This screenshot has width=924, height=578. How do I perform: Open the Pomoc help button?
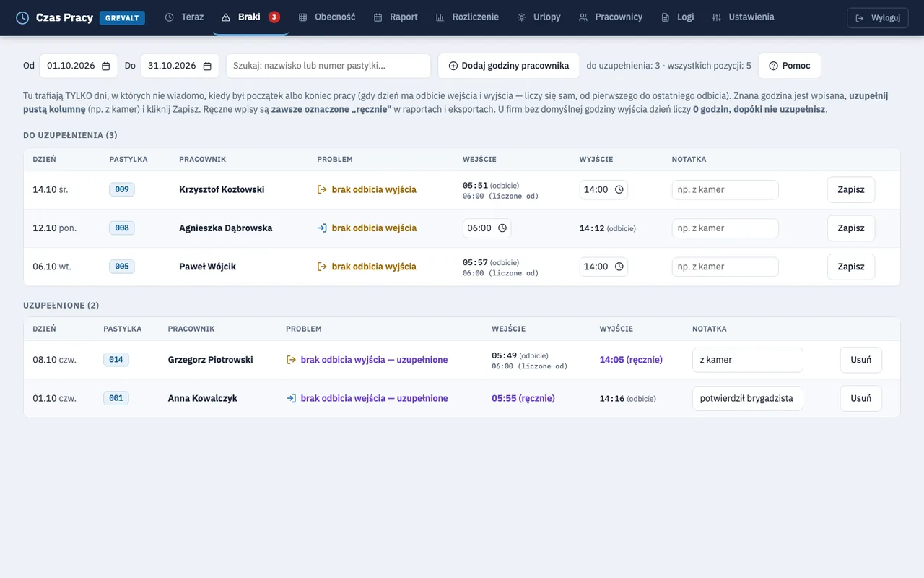pos(790,66)
